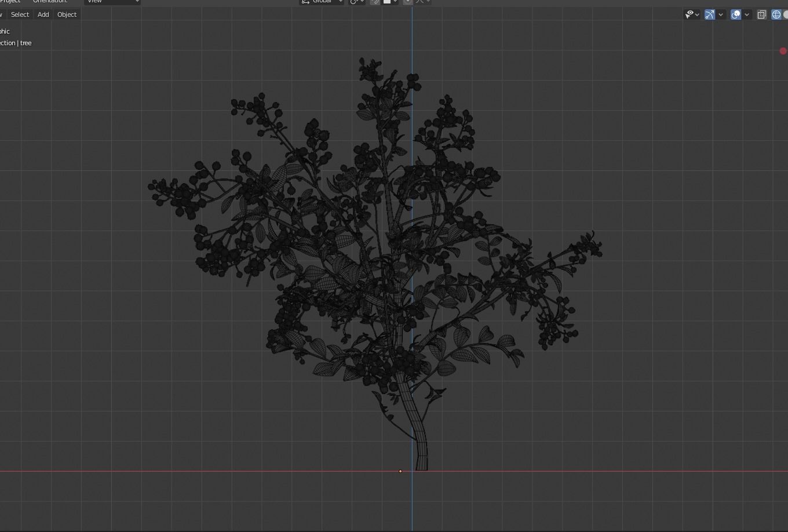This screenshot has width=788, height=532.
Task: Open the gizmo options dropdown arrow
Action: pyautogui.click(x=721, y=14)
